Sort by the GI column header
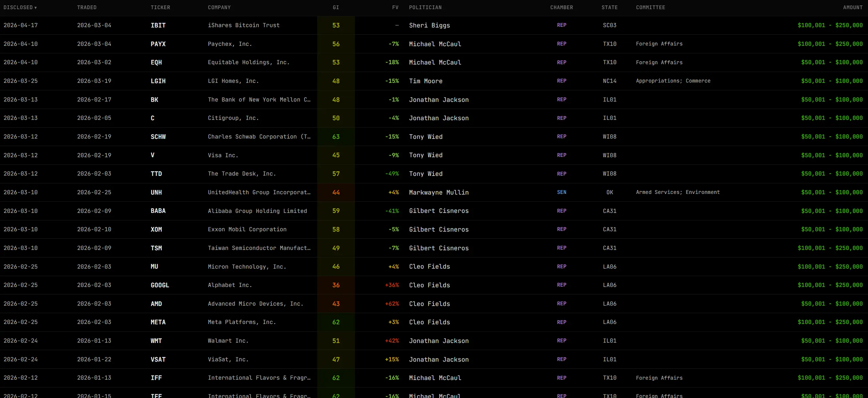 [x=336, y=7]
